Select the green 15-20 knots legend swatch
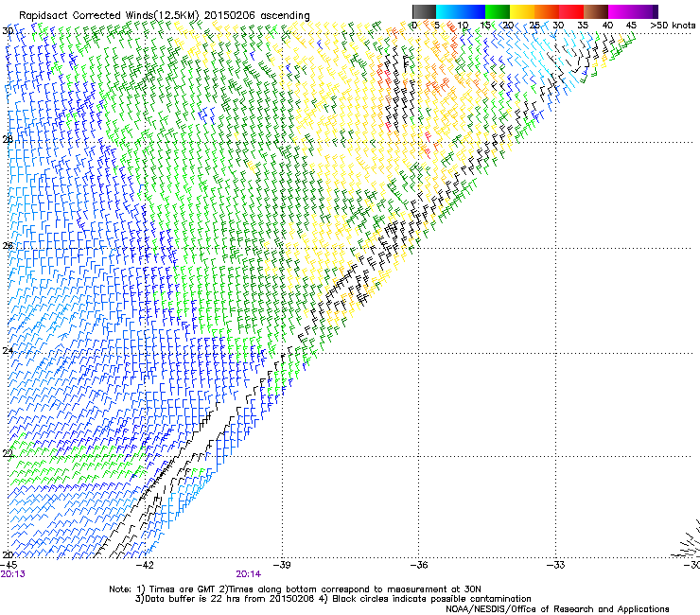 (x=498, y=11)
